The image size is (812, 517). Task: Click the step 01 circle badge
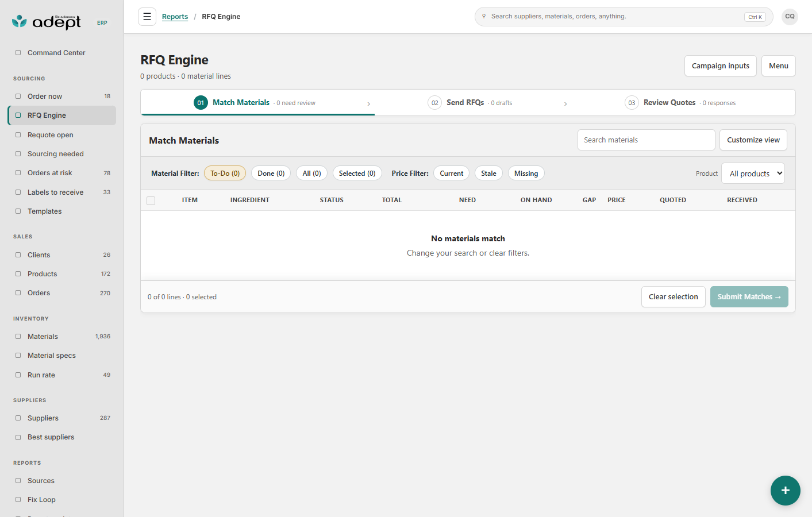coord(201,103)
